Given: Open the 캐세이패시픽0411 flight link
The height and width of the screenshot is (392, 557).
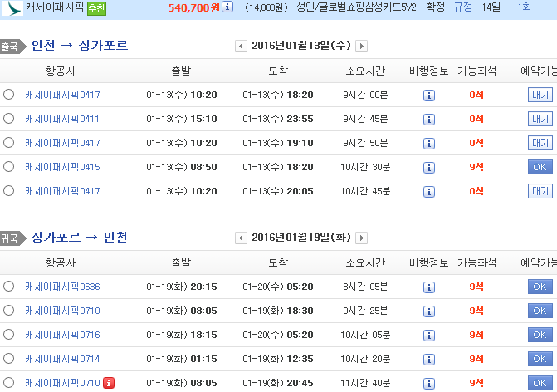Looking at the screenshot, I should pyautogui.click(x=62, y=119).
